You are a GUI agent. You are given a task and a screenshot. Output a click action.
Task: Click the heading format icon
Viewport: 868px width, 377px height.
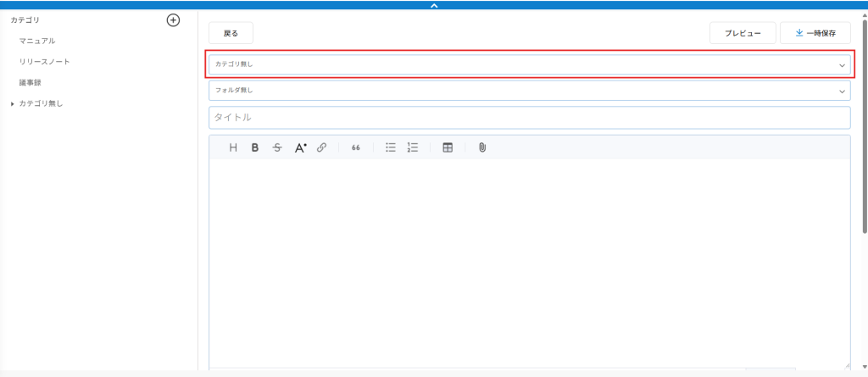coord(233,147)
